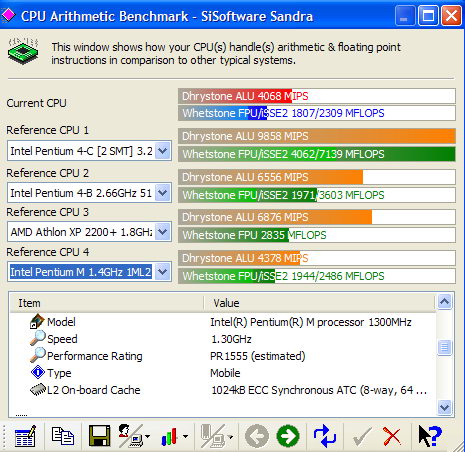
Task: Select the Speed row in the list
Action: [223, 339]
